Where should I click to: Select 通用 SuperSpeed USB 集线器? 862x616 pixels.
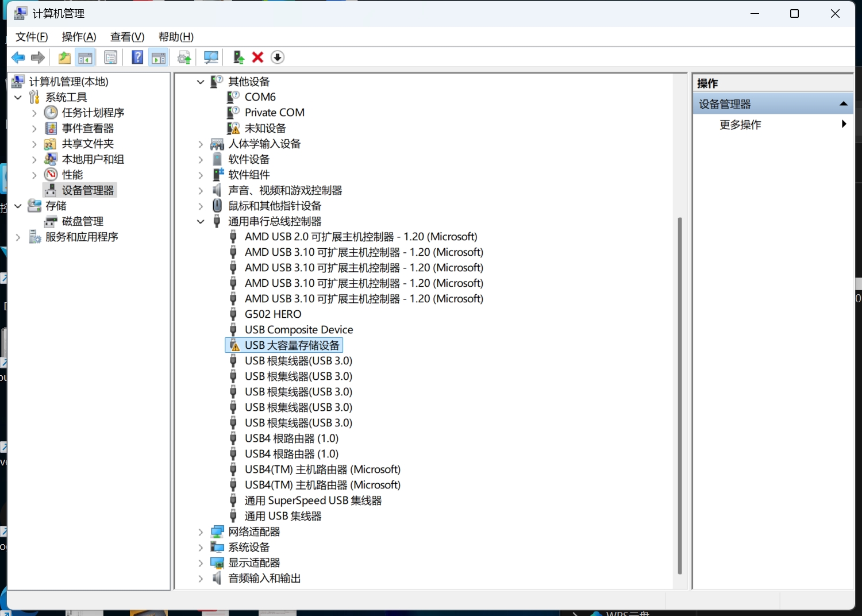(313, 500)
